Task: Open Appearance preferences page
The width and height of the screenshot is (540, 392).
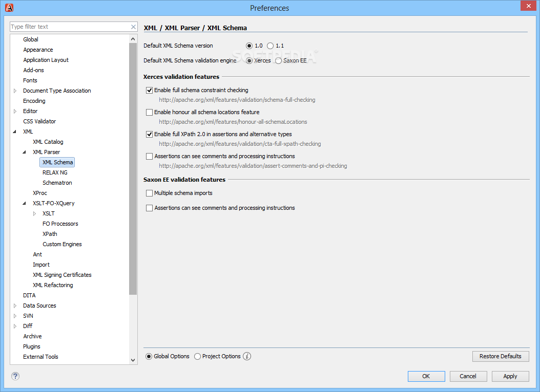Action: 38,50
